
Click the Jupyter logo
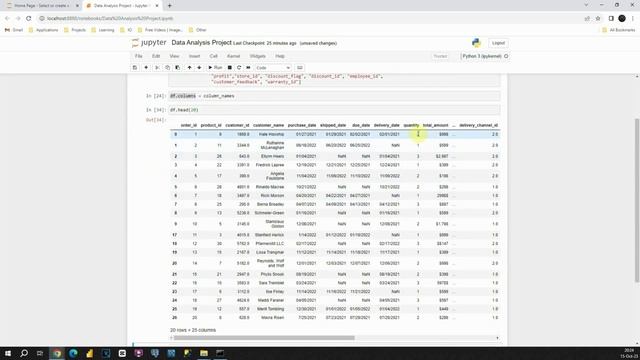[149, 42]
